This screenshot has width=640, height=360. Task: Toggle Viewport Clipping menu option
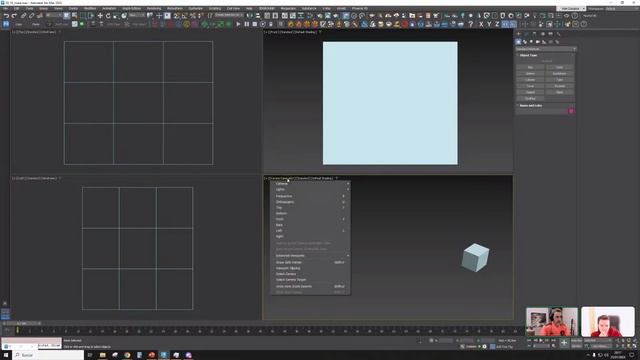310,268
